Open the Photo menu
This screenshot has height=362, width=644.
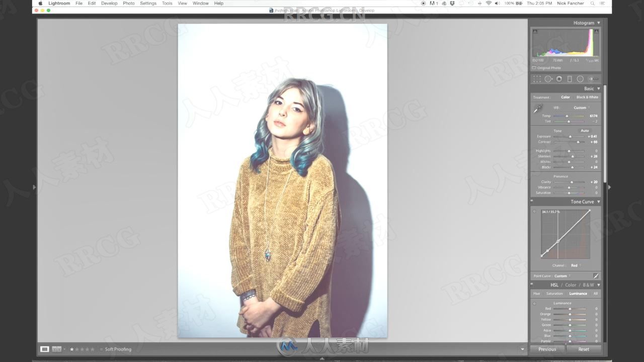(129, 3)
